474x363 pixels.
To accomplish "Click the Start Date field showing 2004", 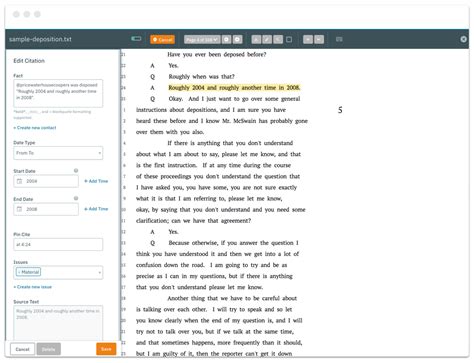I will [x=46, y=181].
